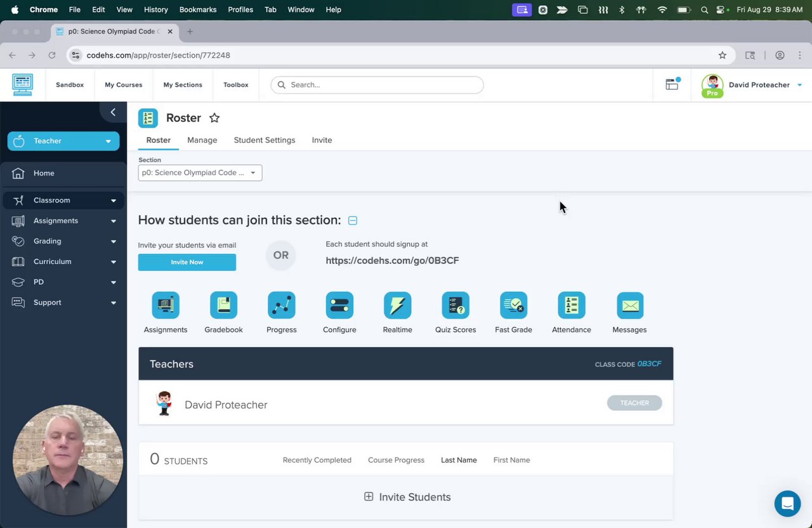The height and width of the screenshot is (528, 812).
Task: Open the David Proteacher account dropdown
Action: click(x=752, y=85)
